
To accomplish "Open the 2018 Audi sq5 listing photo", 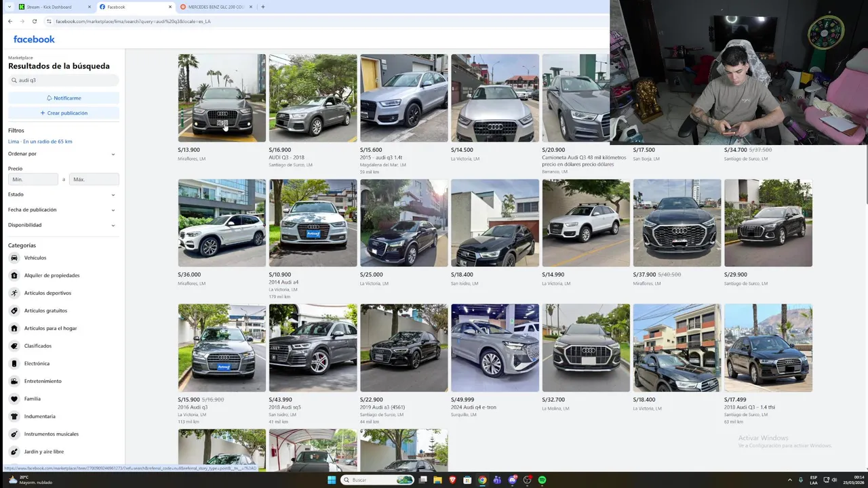I will coord(313,348).
